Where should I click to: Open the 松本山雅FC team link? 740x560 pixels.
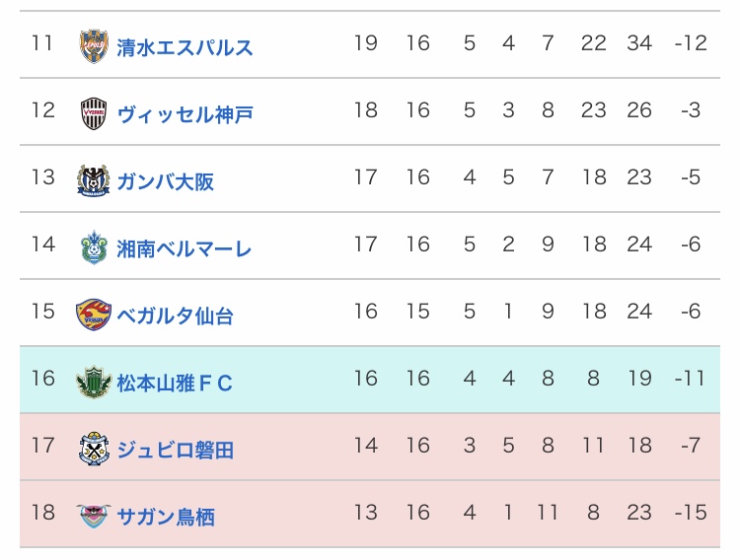click(x=175, y=383)
